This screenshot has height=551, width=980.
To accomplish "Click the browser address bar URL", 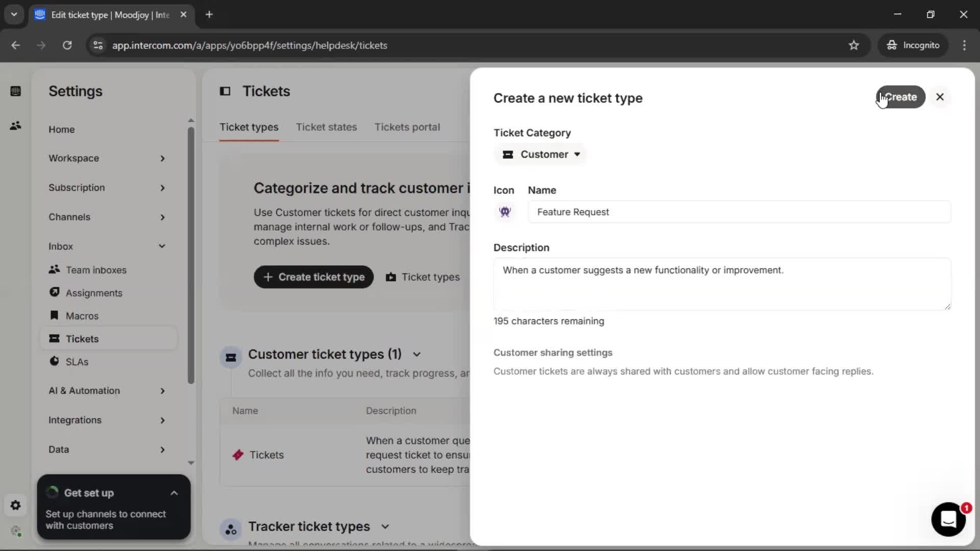I will [250, 45].
